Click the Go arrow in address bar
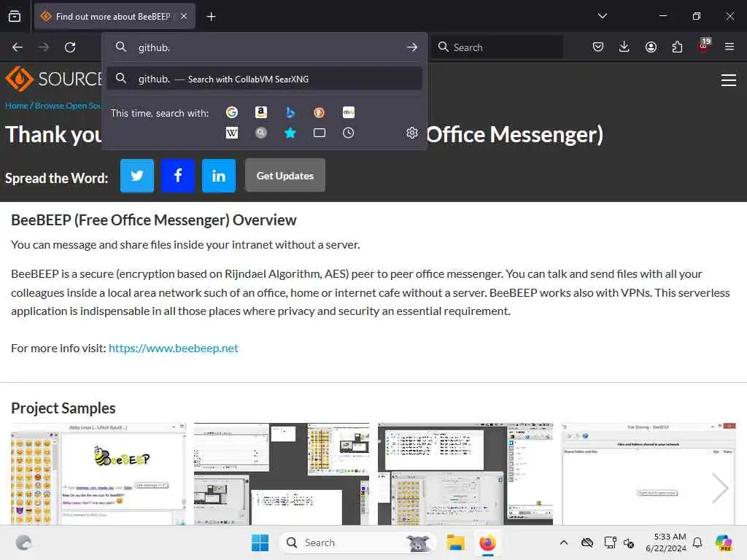747x560 pixels. [x=412, y=47]
